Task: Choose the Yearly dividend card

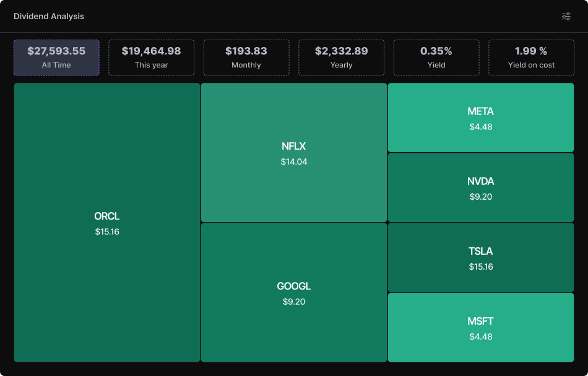Action: pos(341,58)
